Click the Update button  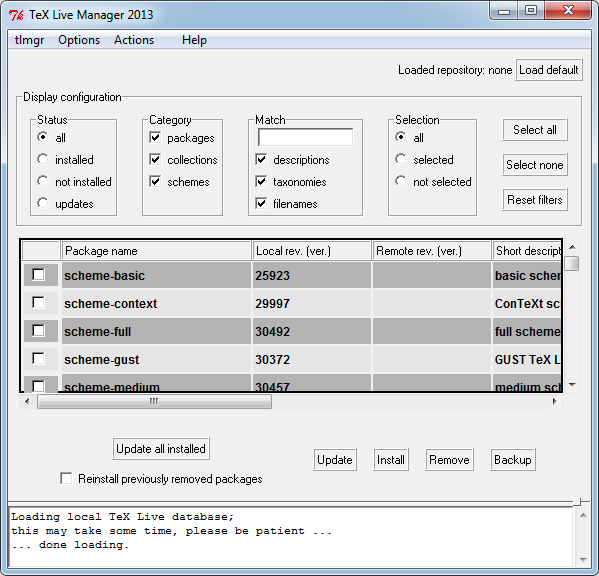(335, 460)
